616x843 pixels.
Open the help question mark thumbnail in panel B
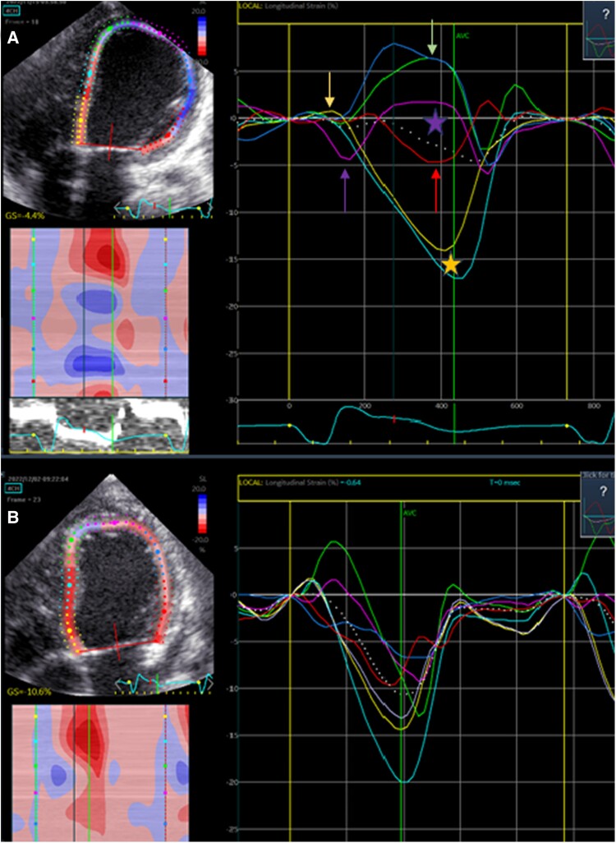(598, 505)
